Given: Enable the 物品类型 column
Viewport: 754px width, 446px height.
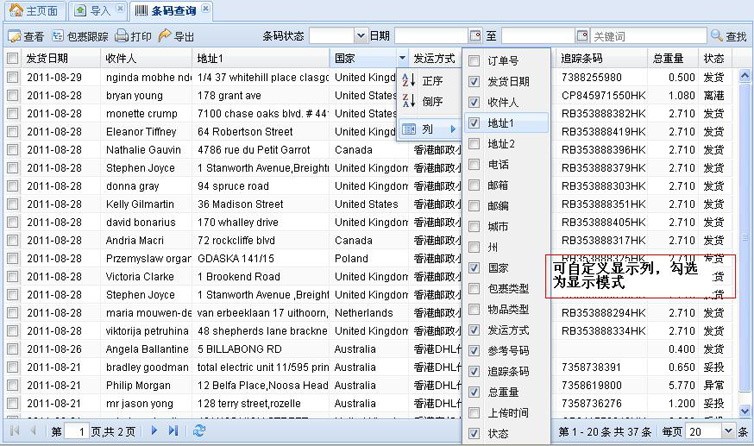Looking at the screenshot, I should click(474, 309).
